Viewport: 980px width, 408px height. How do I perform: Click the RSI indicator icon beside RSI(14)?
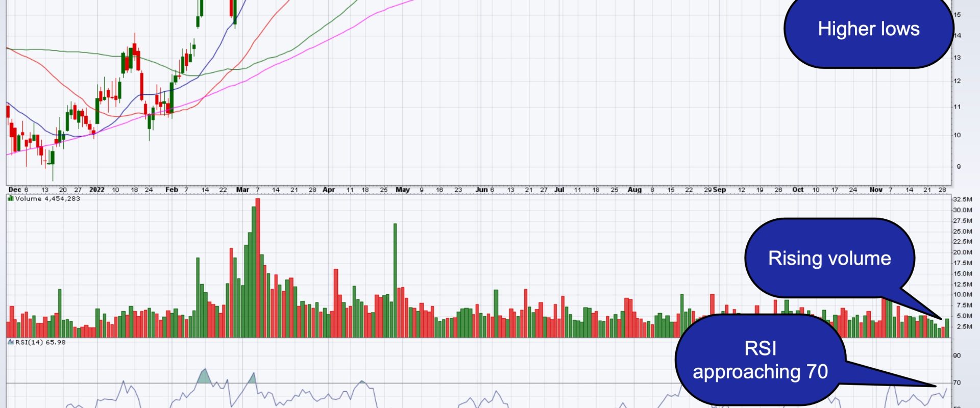[x=11, y=342]
